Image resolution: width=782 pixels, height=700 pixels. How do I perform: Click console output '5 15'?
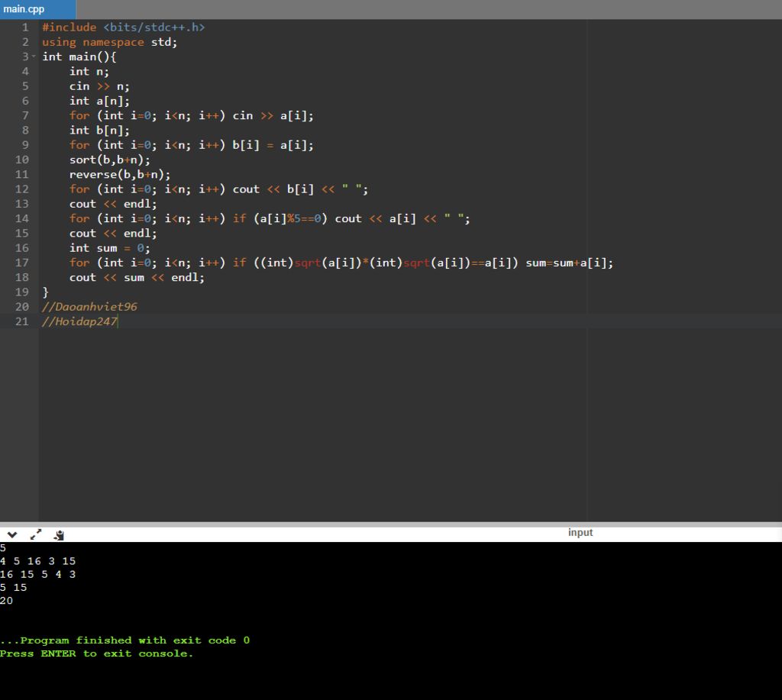click(x=14, y=587)
